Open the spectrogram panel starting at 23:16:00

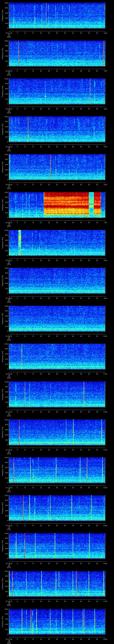(57, 584)
